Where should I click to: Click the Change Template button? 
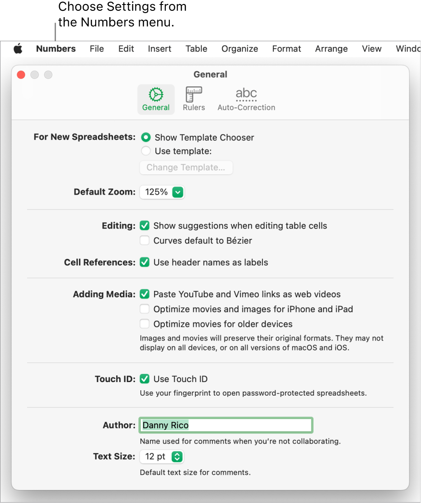pos(186,168)
